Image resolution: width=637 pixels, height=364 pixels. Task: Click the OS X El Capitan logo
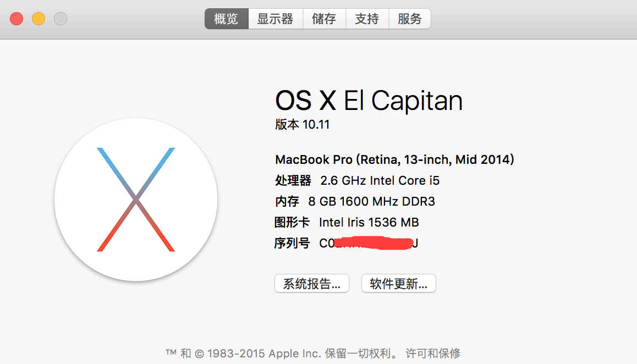pyautogui.click(x=136, y=200)
